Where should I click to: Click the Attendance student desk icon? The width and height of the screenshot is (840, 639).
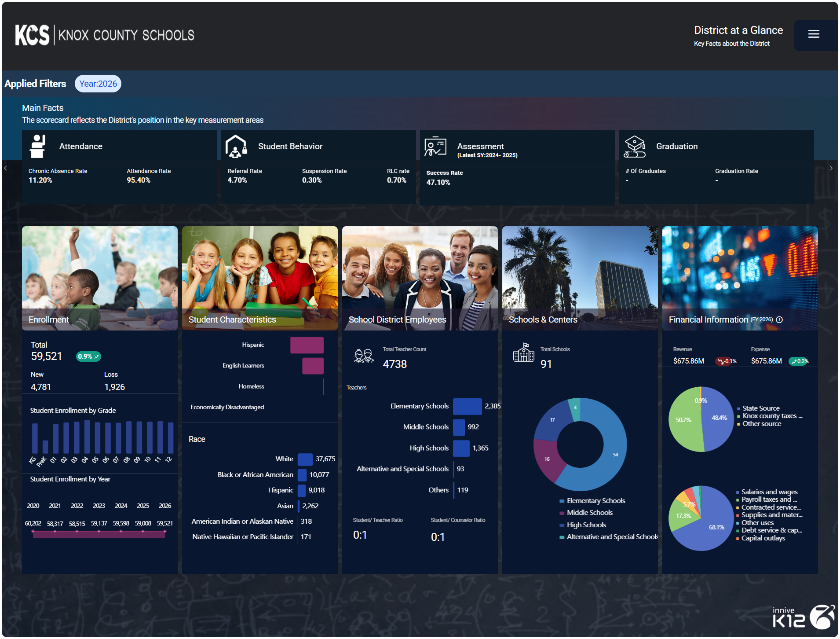38,147
